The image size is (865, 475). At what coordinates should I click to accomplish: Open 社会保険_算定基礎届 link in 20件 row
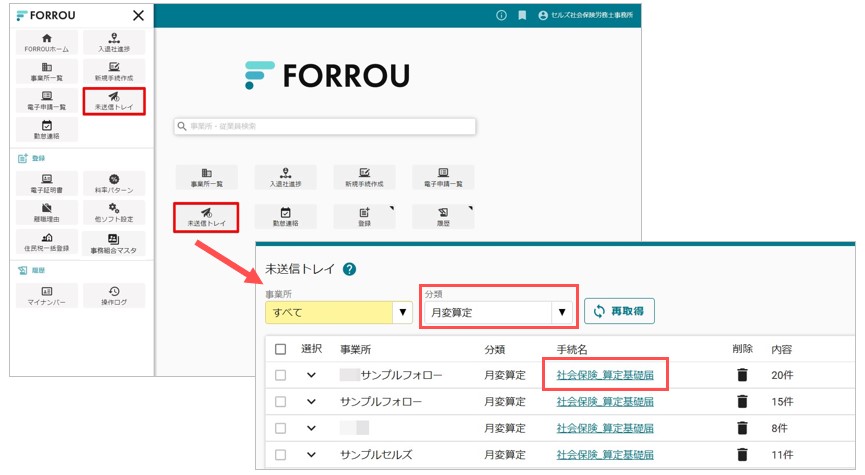point(605,375)
